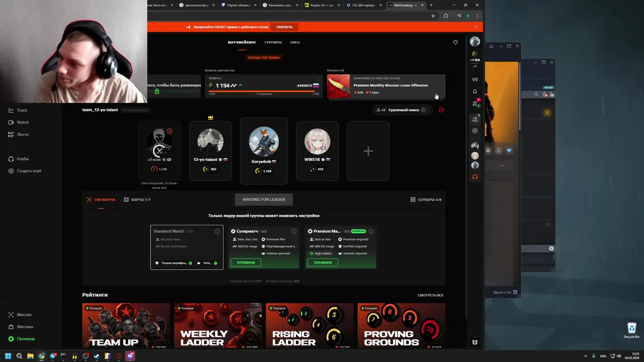The width and height of the screenshot is (644, 362).
Task: Open Миссии in the left sidebar
Action: click(x=20, y=315)
